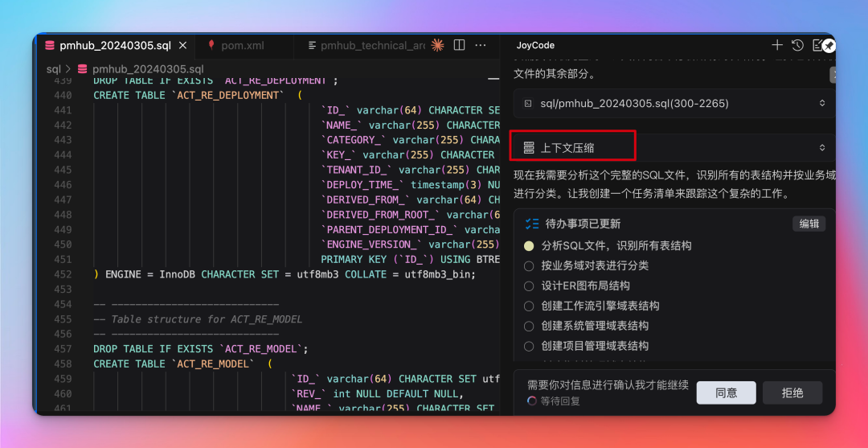Click the sql breadcrumb folder
The image size is (868, 448).
coord(54,69)
